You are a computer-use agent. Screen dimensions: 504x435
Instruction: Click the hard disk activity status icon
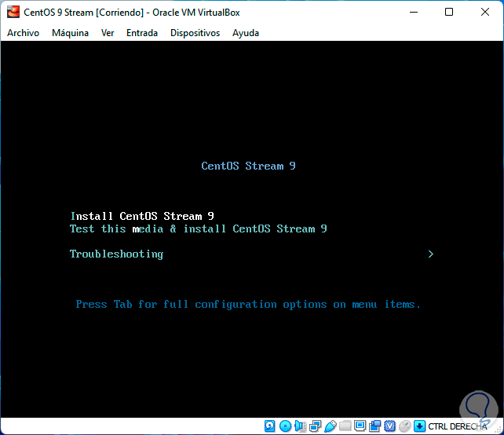click(270, 426)
